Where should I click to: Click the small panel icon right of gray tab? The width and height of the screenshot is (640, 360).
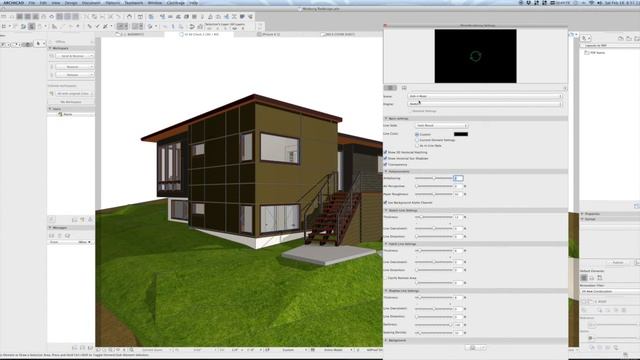coord(404,88)
